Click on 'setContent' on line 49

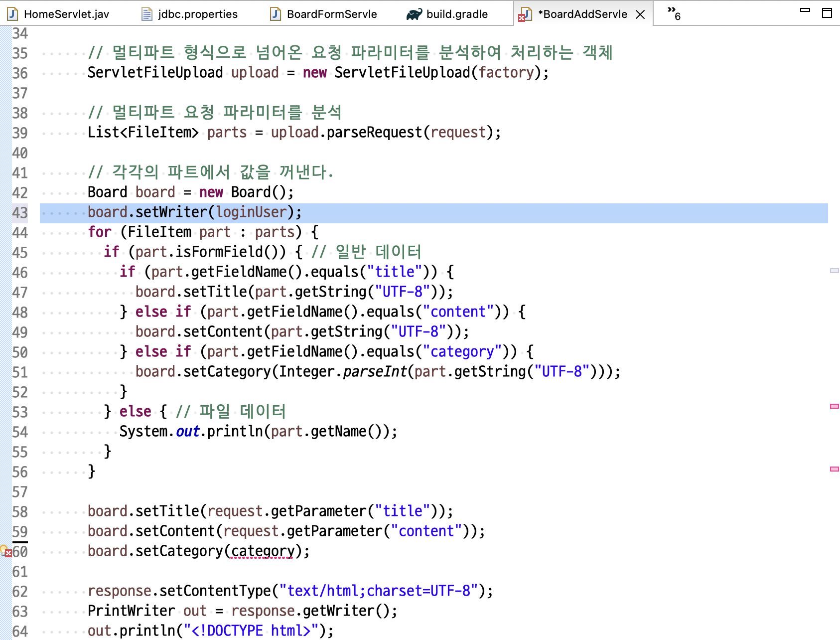223,332
